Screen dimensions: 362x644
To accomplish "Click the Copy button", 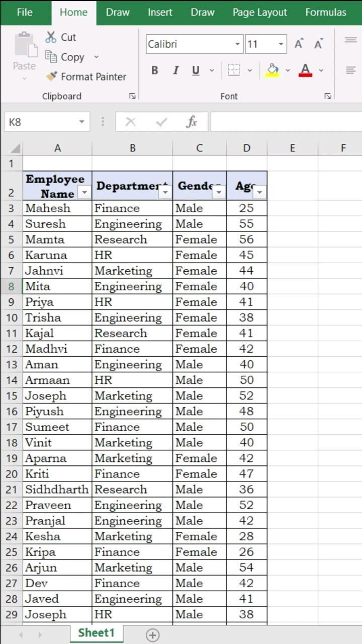I will (67, 57).
